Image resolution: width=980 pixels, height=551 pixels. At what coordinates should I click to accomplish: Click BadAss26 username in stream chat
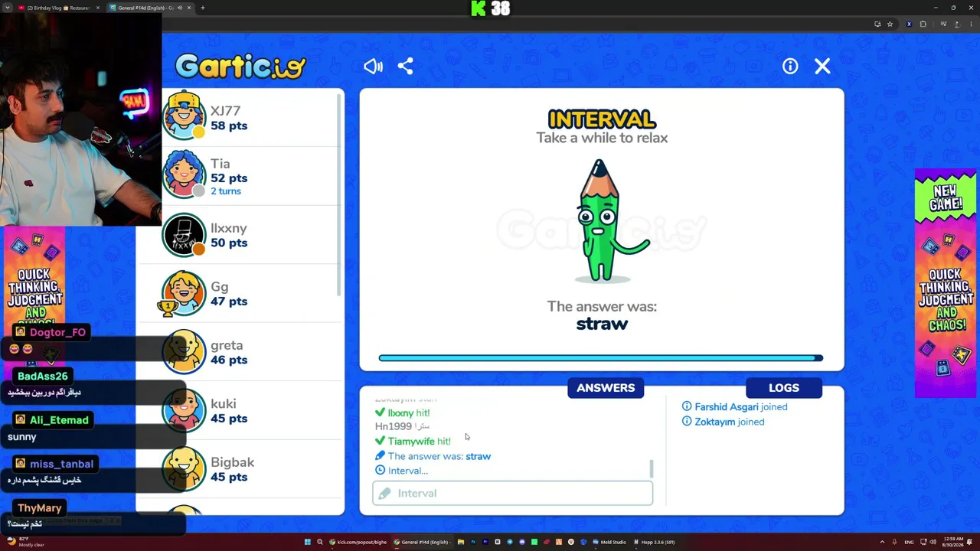43,376
